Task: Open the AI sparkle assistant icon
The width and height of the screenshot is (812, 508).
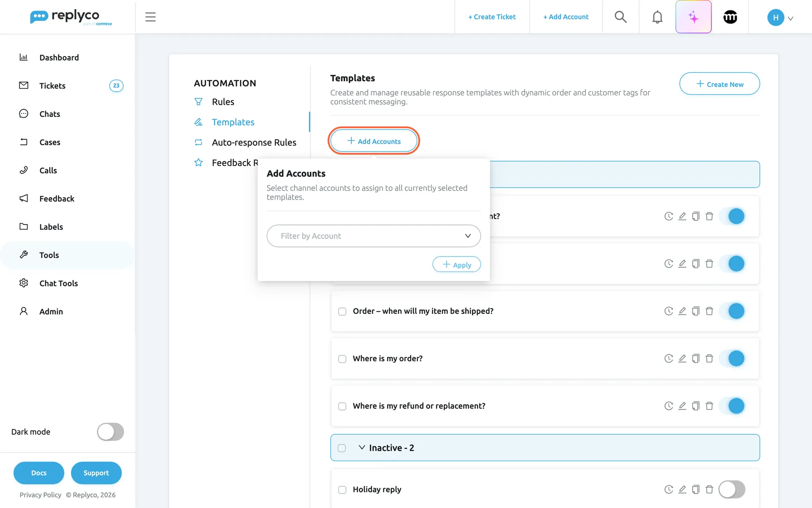Action: 693,17
